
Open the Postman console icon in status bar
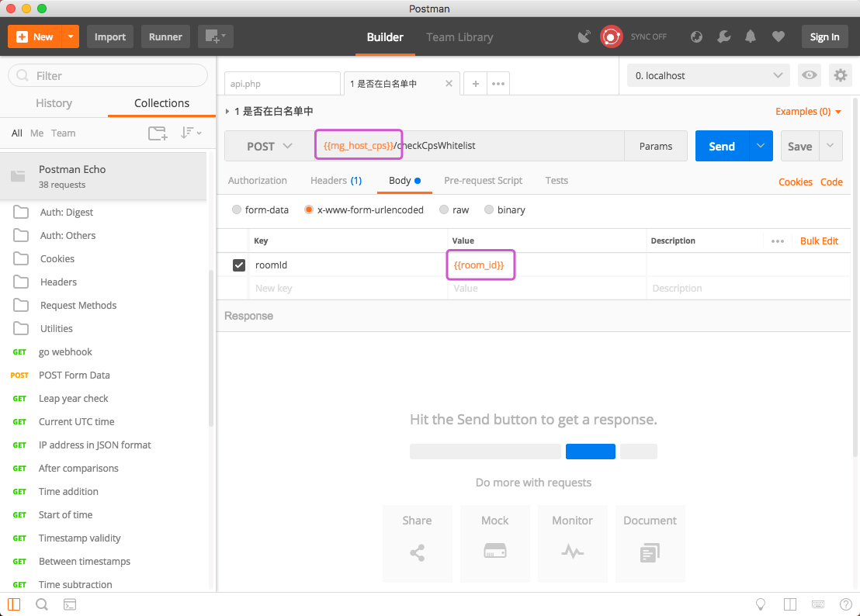(x=70, y=604)
